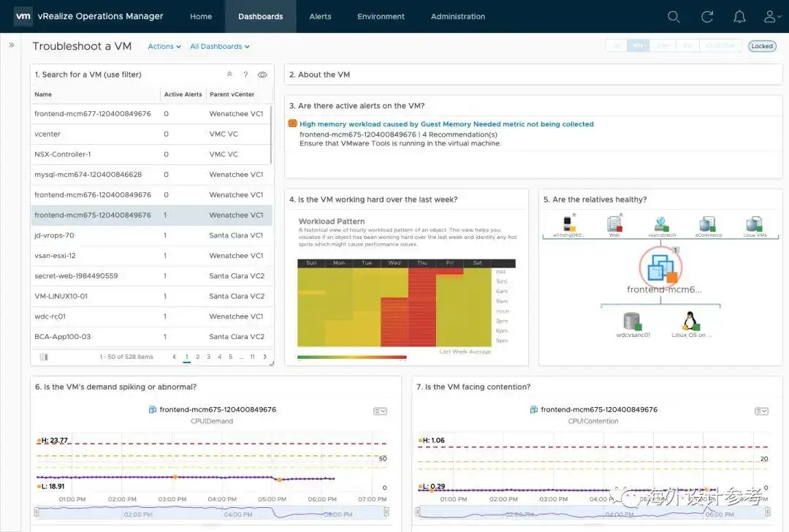Image resolution: width=789 pixels, height=532 pixels.
Task: Click left range handle of CPU|Contention timeline
Action: click(x=418, y=512)
